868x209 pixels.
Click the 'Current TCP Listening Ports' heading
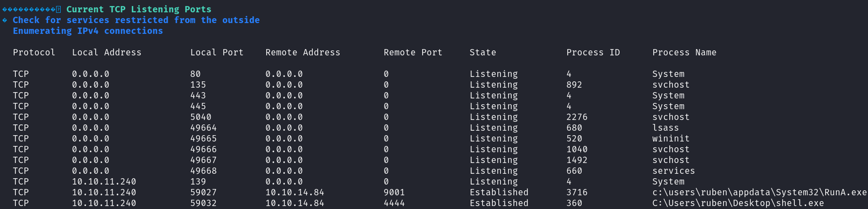[x=138, y=9]
